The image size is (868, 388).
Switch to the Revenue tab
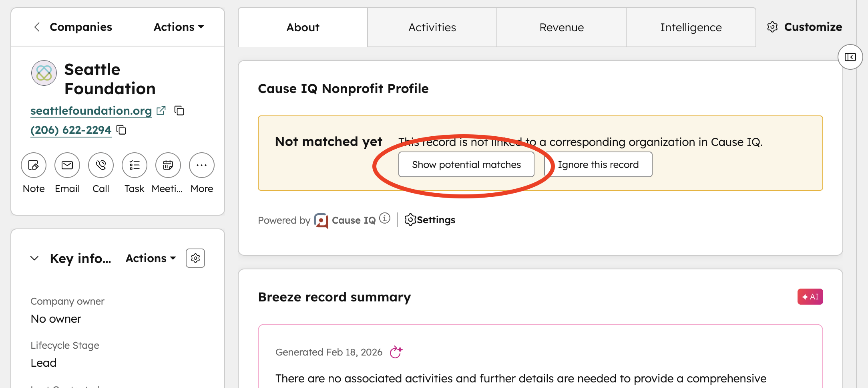(561, 27)
